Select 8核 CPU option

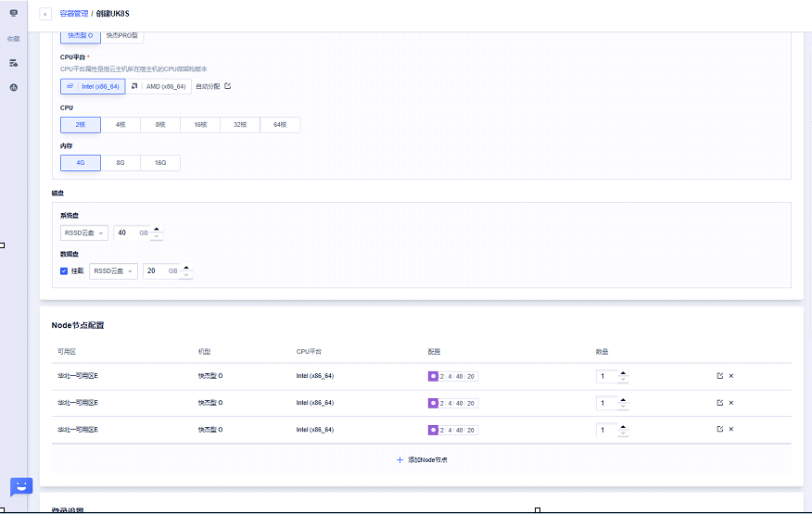tap(160, 125)
